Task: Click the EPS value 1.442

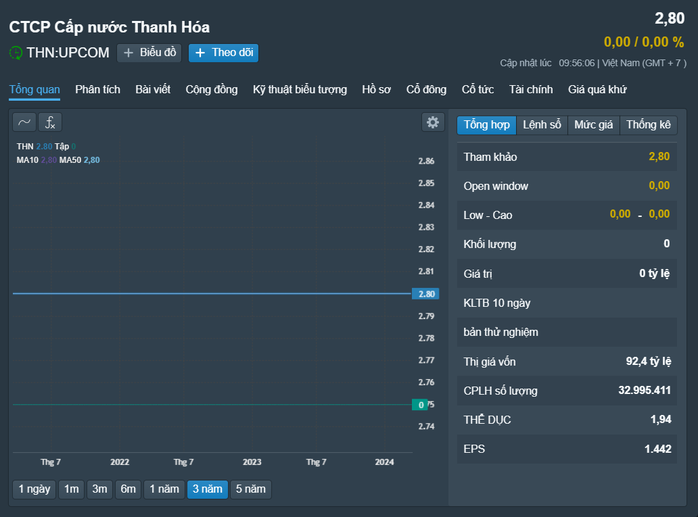Action: coord(658,449)
